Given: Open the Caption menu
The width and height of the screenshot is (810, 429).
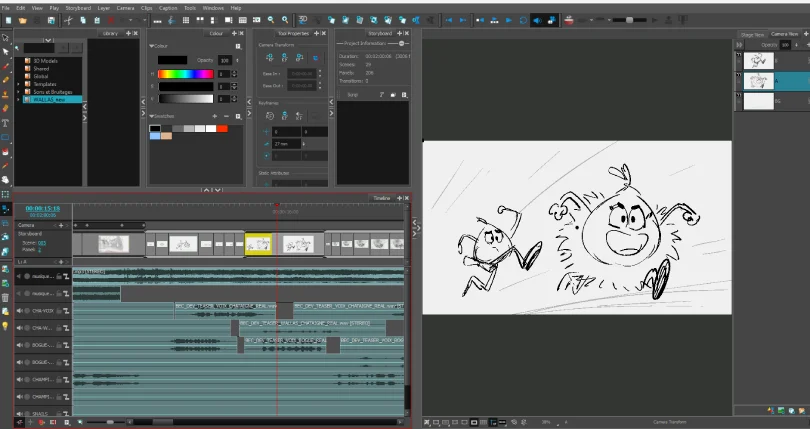Looking at the screenshot, I should click(168, 8).
